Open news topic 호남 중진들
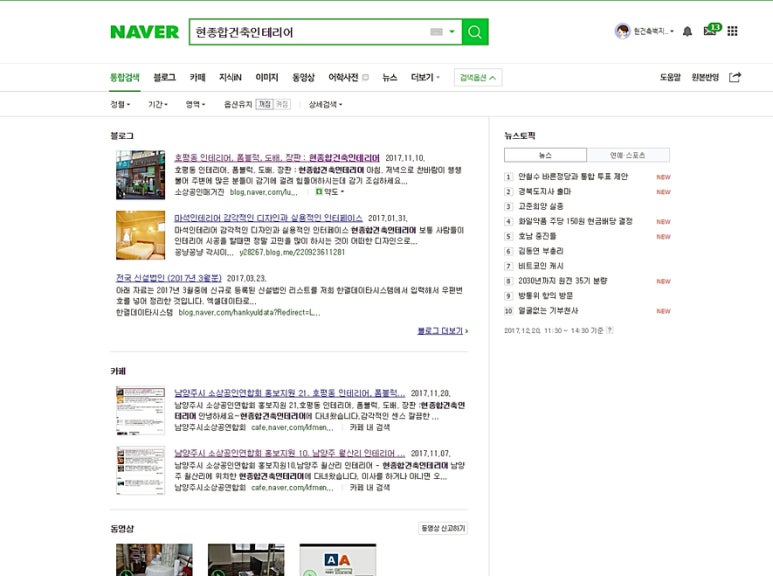The width and height of the screenshot is (773, 576). coord(537,236)
